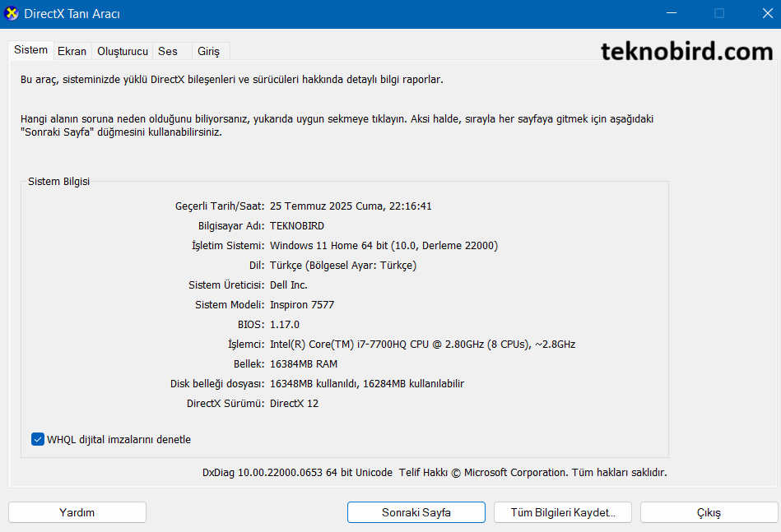Screen dimensions: 781x532
Task: Click the DirectX Tanı Aracı window title
Action: 72,14
